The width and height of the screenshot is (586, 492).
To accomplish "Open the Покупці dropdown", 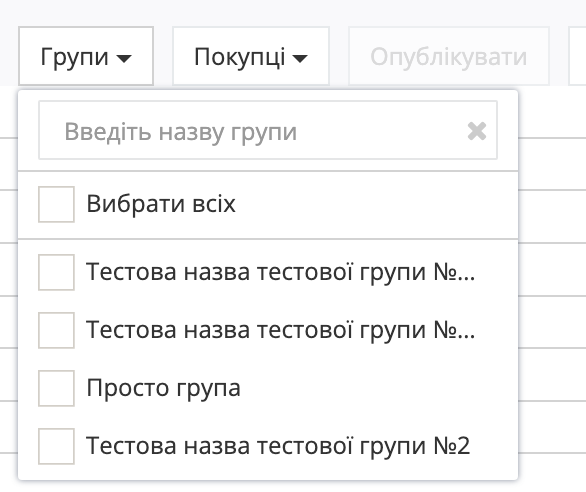I will (x=251, y=56).
